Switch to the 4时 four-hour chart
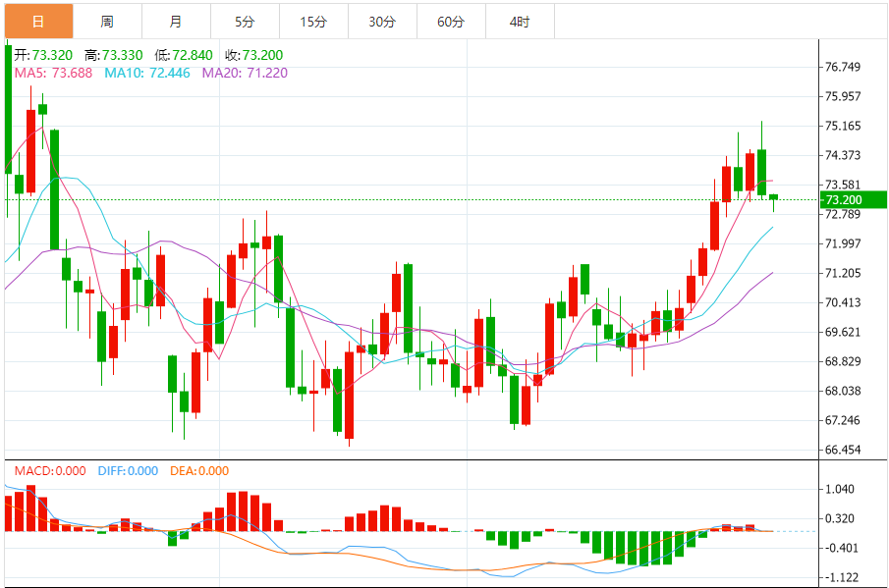The width and height of the screenshot is (889, 588). coord(518,20)
